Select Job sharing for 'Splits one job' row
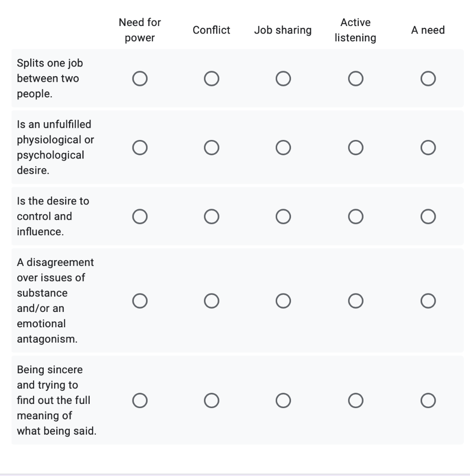This screenshot has width=470, height=476. [x=283, y=79]
